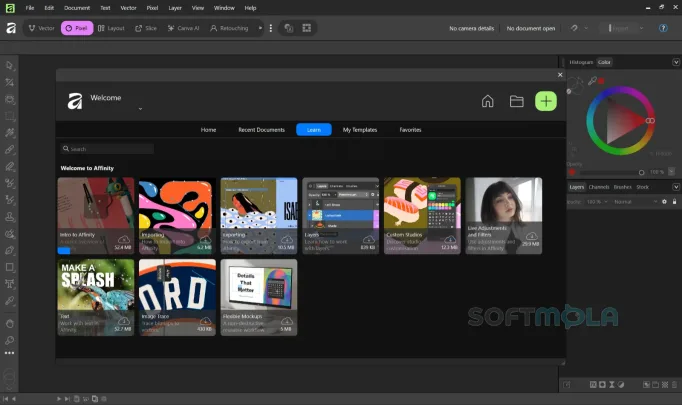Open the Color panel options menu
This screenshot has height=405, width=682.
[676, 62]
